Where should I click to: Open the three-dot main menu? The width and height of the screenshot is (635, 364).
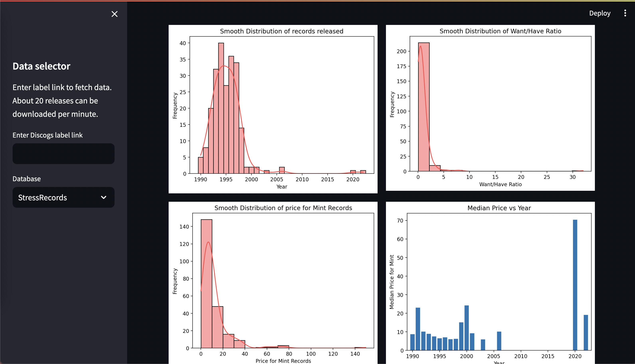coord(625,13)
